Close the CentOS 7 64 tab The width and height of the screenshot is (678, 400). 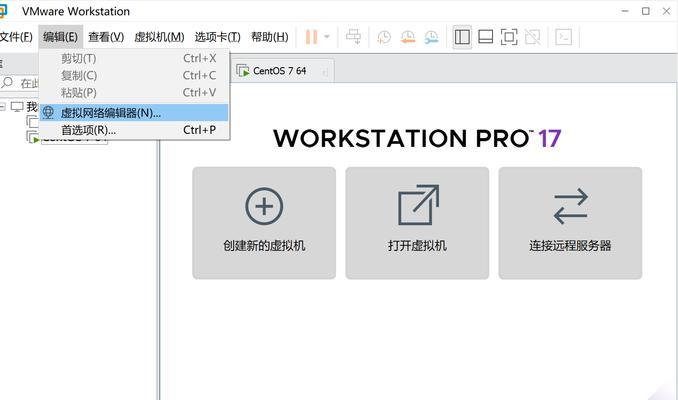click(325, 72)
